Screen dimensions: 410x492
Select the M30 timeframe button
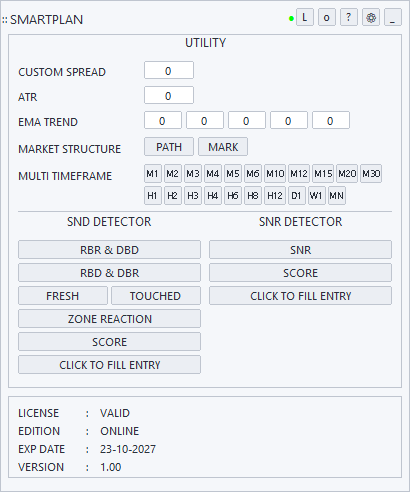point(371,173)
